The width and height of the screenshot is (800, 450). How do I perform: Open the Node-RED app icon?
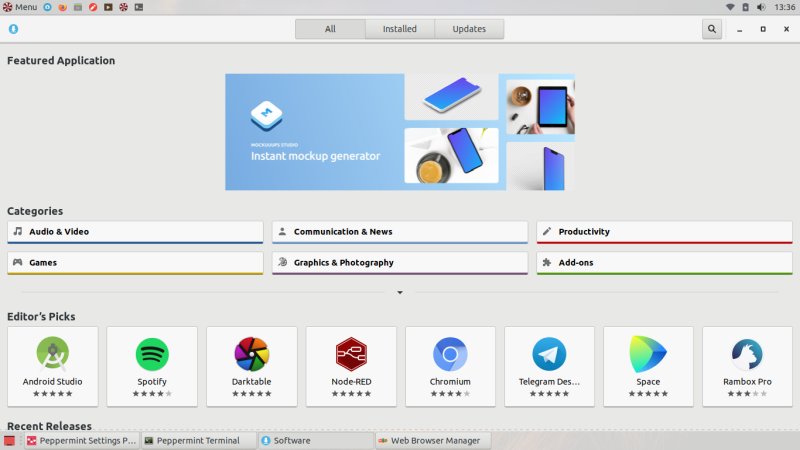click(351, 354)
